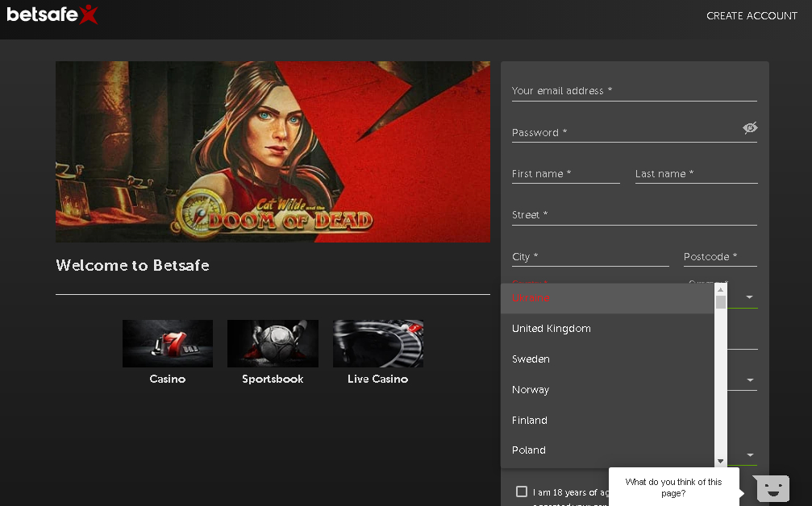Viewport: 812px width, 506px height.
Task: Click the Sportsbook label
Action: [x=273, y=379]
